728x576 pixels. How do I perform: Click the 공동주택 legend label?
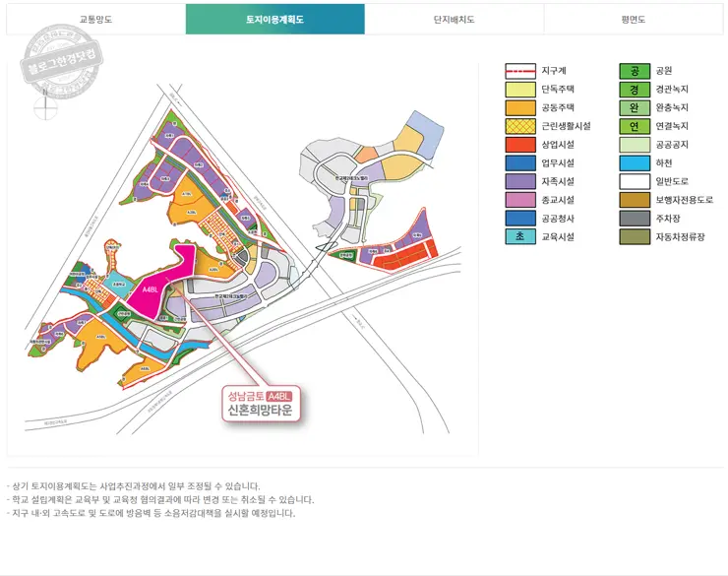point(558,107)
